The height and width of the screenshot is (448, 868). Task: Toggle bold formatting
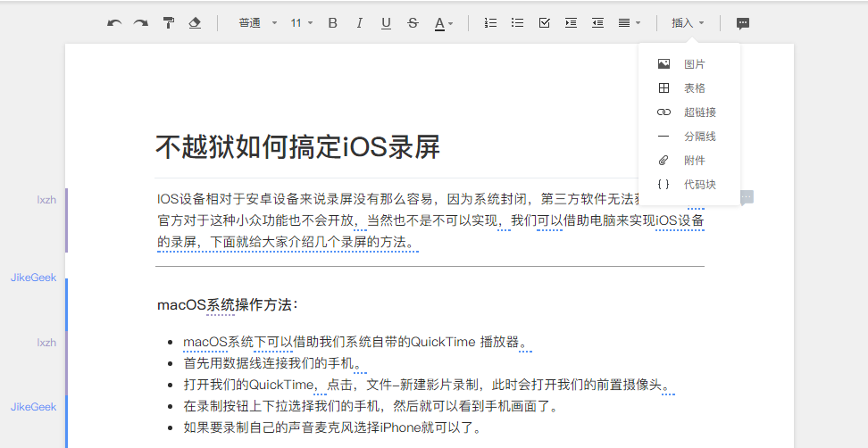(333, 23)
